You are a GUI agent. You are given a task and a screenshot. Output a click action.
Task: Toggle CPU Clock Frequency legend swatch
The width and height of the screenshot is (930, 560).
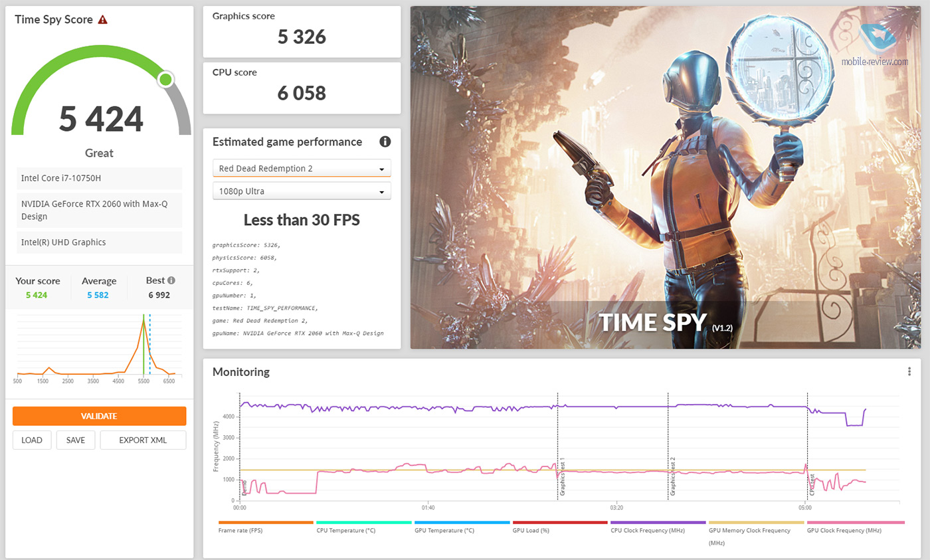(658, 523)
